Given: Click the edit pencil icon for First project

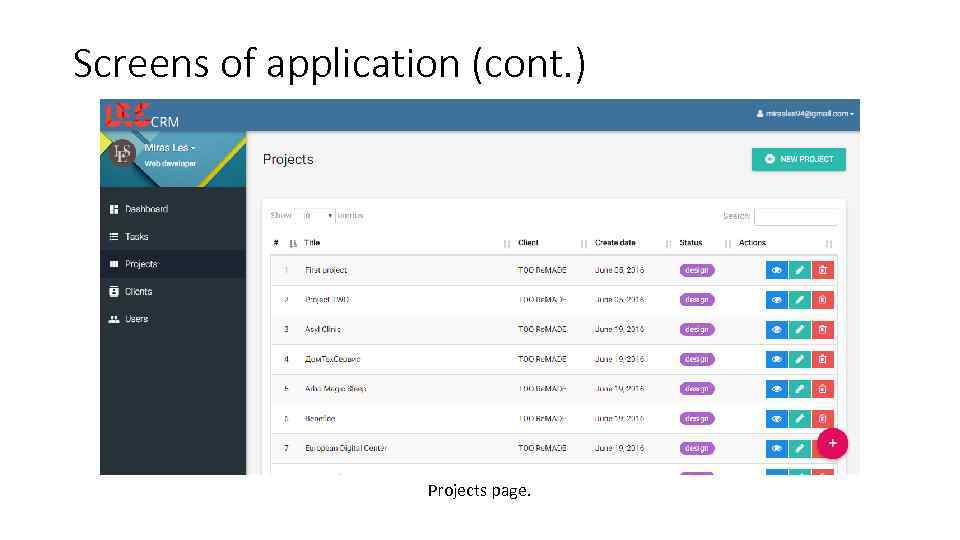Looking at the screenshot, I should pyautogui.click(x=799, y=270).
